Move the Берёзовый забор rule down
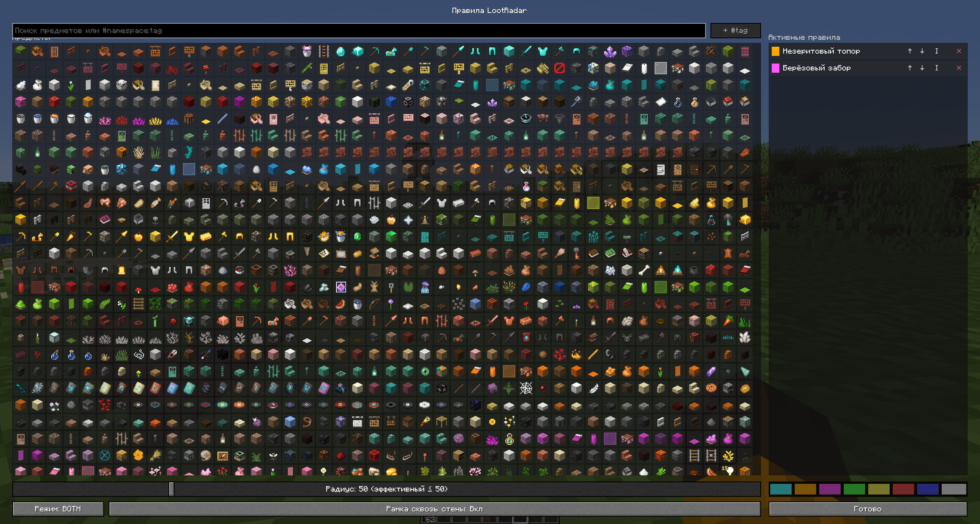 coord(922,68)
